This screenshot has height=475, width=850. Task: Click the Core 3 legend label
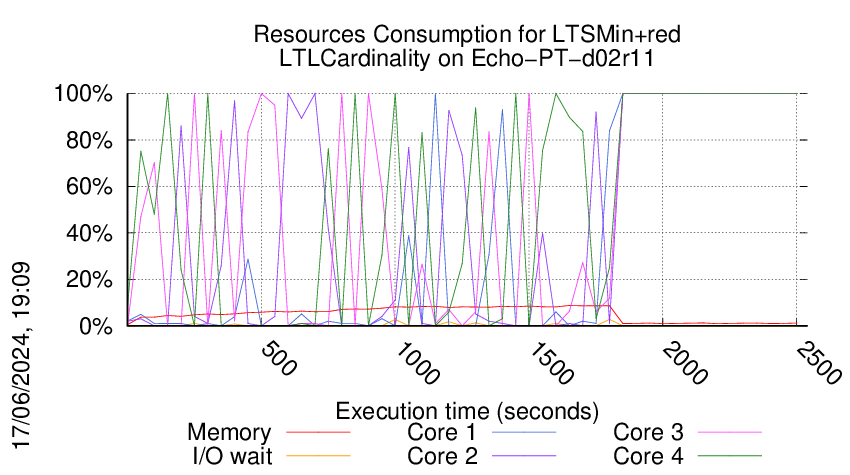pyautogui.click(x=648, y=433)
